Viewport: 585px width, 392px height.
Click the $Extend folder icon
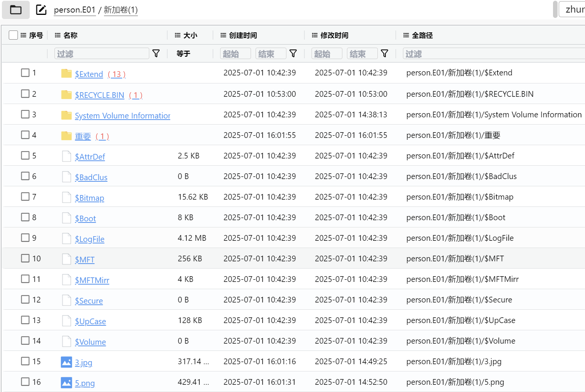point(66,73)
